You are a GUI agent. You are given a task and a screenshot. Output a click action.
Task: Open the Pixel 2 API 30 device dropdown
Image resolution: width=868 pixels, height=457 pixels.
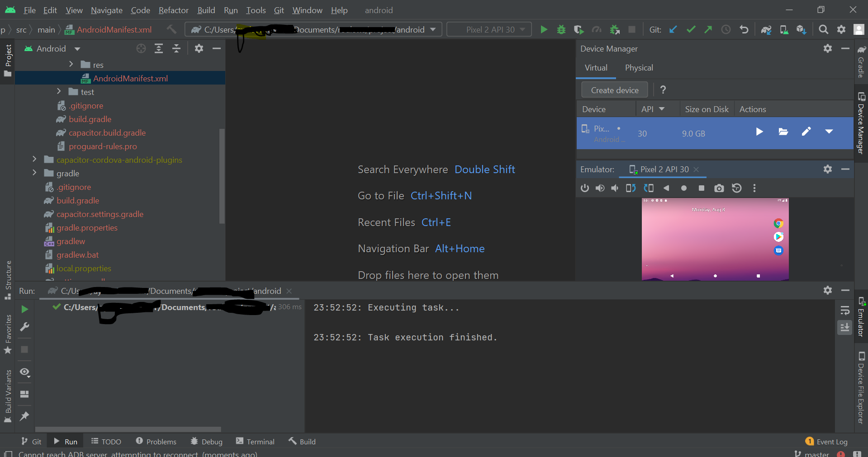[x=489, y=30]
